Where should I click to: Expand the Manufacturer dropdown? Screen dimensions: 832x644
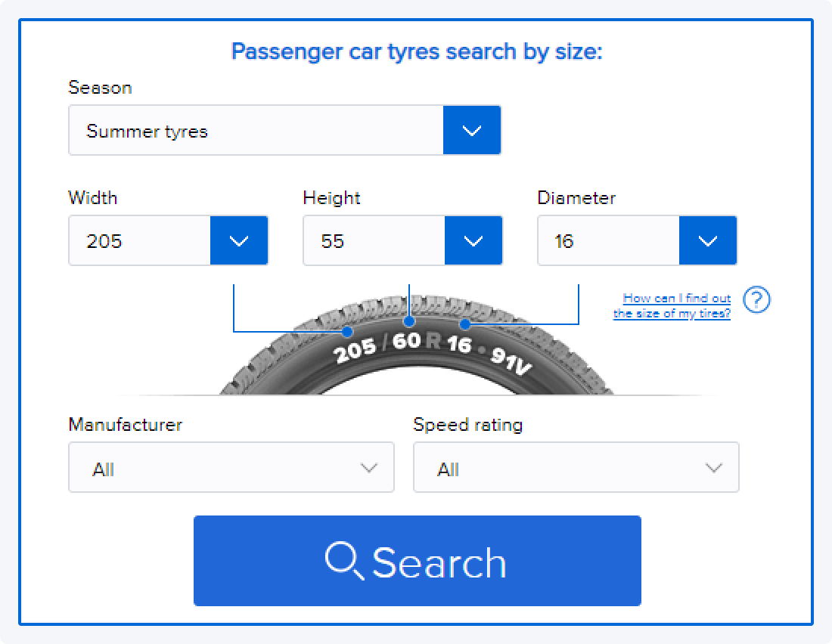pos(231,468)
